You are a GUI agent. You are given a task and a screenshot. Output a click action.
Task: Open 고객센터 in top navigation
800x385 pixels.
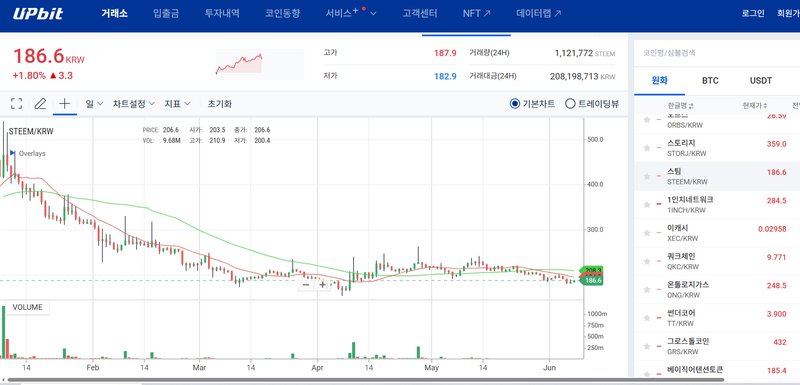coord(420,14)
